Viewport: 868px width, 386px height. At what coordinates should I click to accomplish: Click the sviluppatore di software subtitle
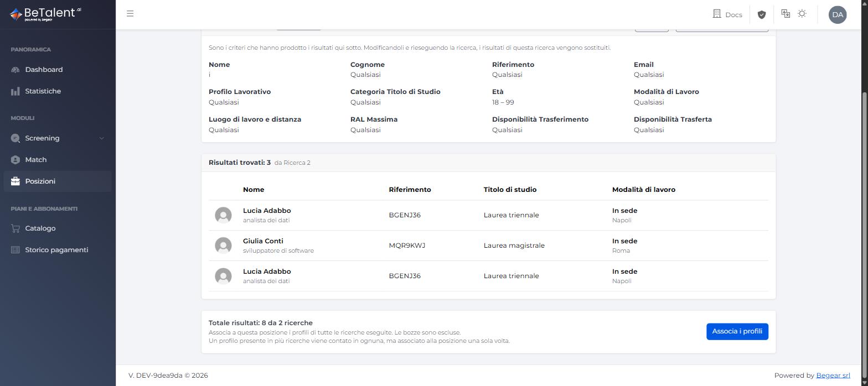(x=278, y=251)
